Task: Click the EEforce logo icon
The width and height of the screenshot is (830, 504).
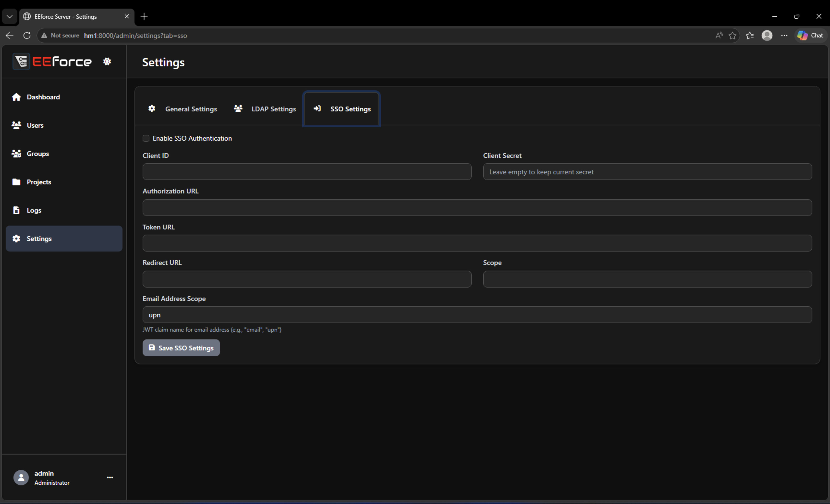Action: pos(21,61)
